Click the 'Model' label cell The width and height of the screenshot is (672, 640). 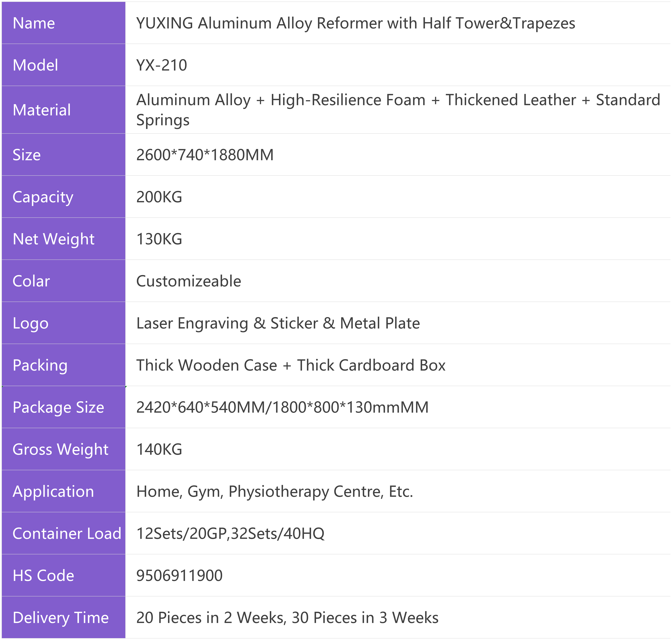click(x=64, y=65)
